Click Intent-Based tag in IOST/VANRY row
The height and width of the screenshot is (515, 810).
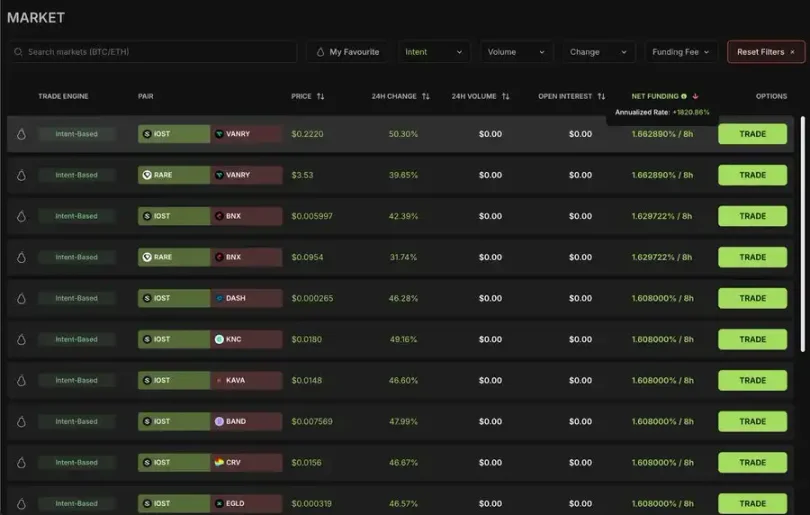(76, 134)
